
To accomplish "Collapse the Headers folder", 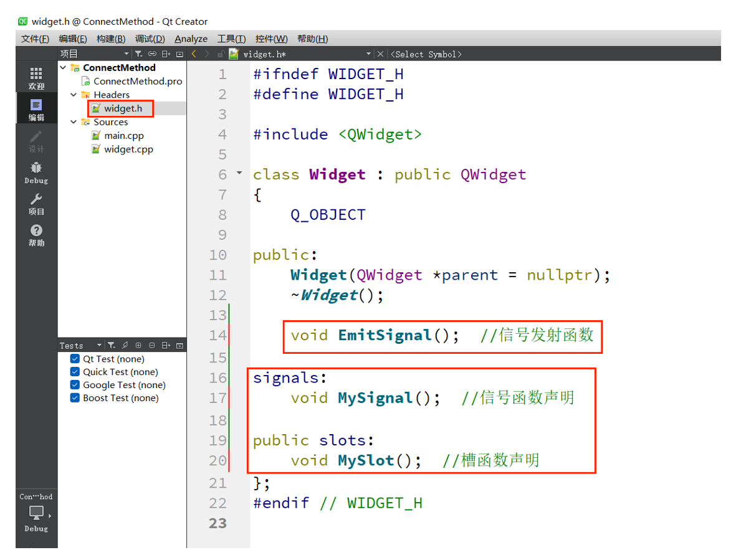I will (73, 95).
